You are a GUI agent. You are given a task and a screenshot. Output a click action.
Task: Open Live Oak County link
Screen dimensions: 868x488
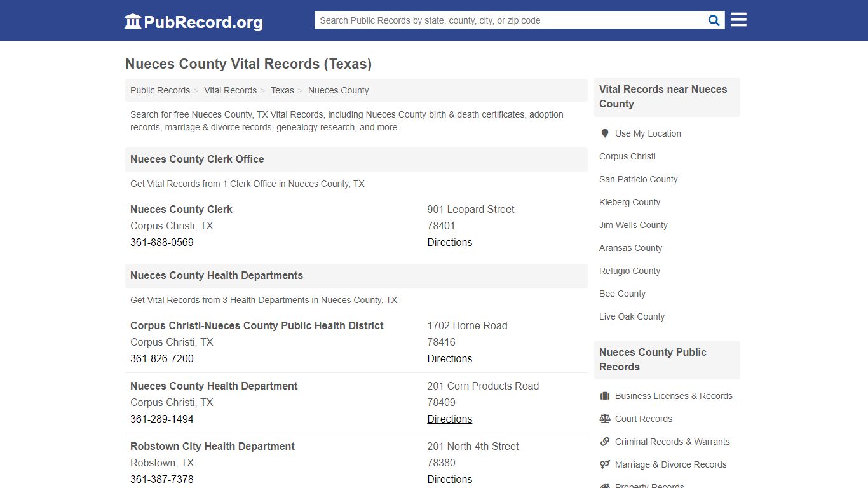point(632,316)
